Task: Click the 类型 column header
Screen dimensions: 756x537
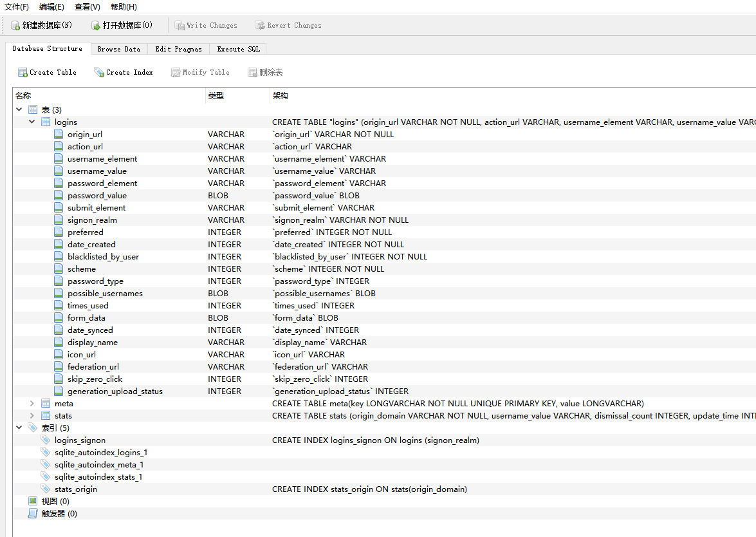Action: pos(216,96)
